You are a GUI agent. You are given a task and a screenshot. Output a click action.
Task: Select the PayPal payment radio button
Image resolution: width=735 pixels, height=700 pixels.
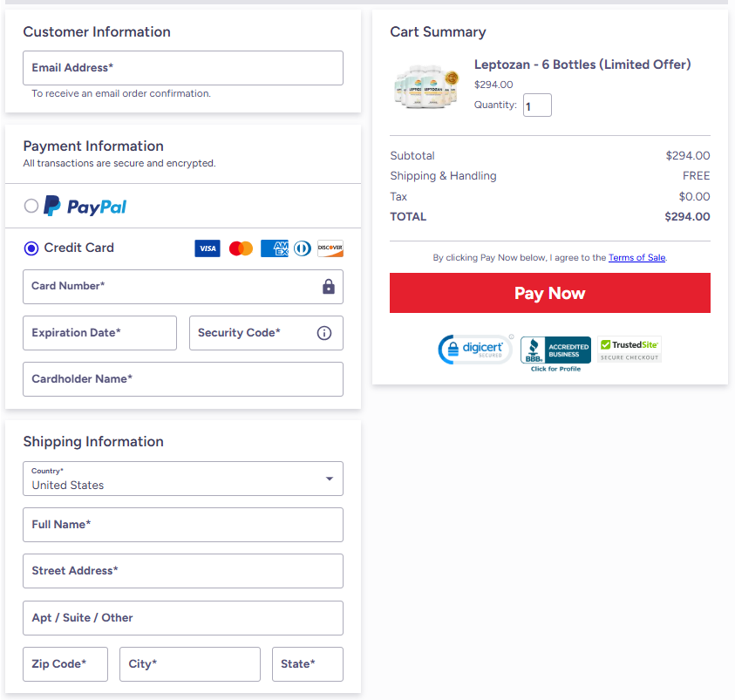pyautogui.click(x=31, y=206)
